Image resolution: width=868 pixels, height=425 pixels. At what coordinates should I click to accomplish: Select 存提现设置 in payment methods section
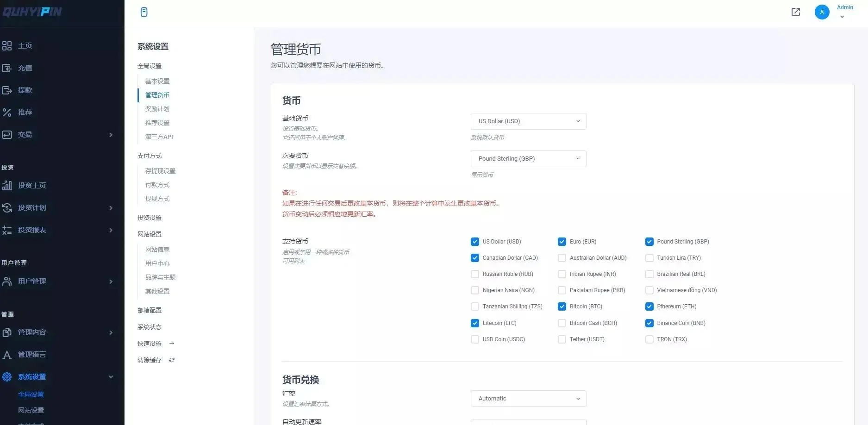160,171
